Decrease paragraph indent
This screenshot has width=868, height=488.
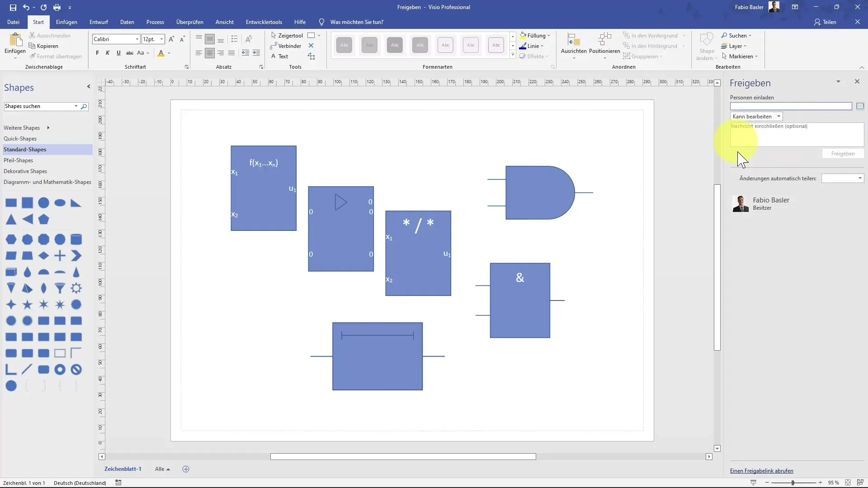click(245, 53)
